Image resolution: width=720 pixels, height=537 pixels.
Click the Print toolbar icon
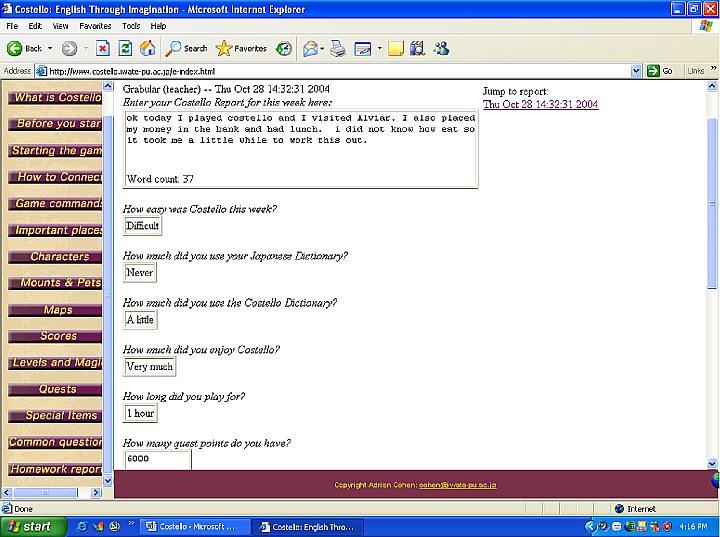338,48
